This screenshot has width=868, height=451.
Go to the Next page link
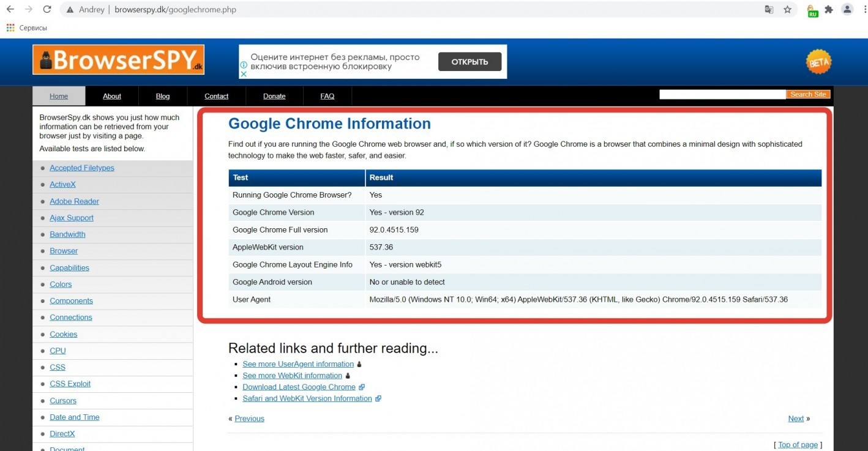coord(796,419)
